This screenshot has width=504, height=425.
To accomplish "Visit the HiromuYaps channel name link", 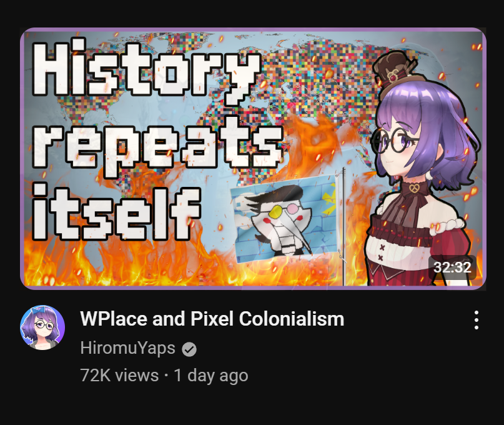I will coord(127,348).
